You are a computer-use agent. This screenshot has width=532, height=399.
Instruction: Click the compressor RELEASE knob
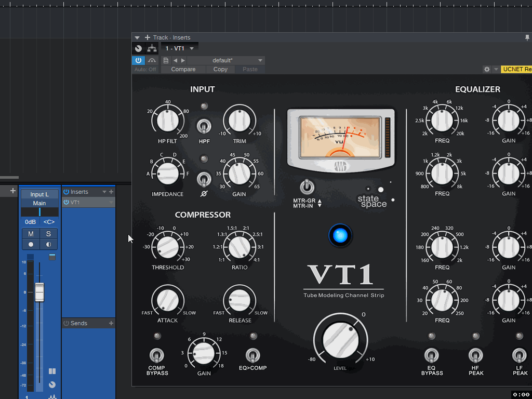tap(240, 300)
